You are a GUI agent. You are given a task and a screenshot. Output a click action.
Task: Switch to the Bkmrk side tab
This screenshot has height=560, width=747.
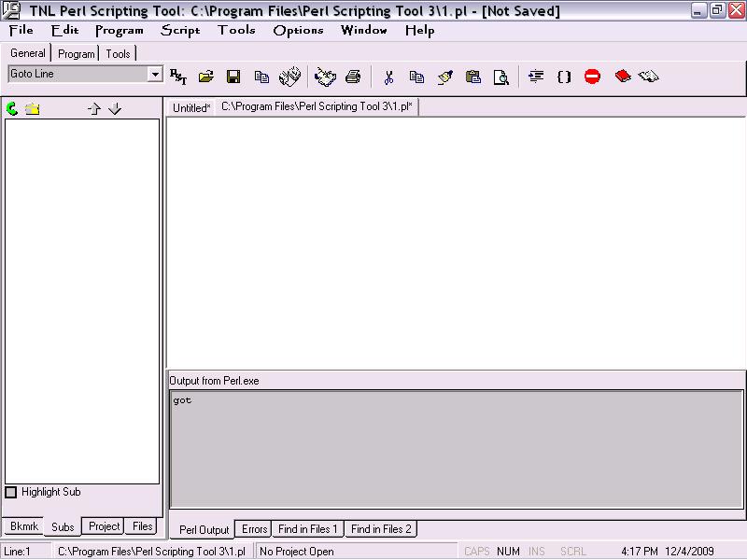tap(24, 526)
